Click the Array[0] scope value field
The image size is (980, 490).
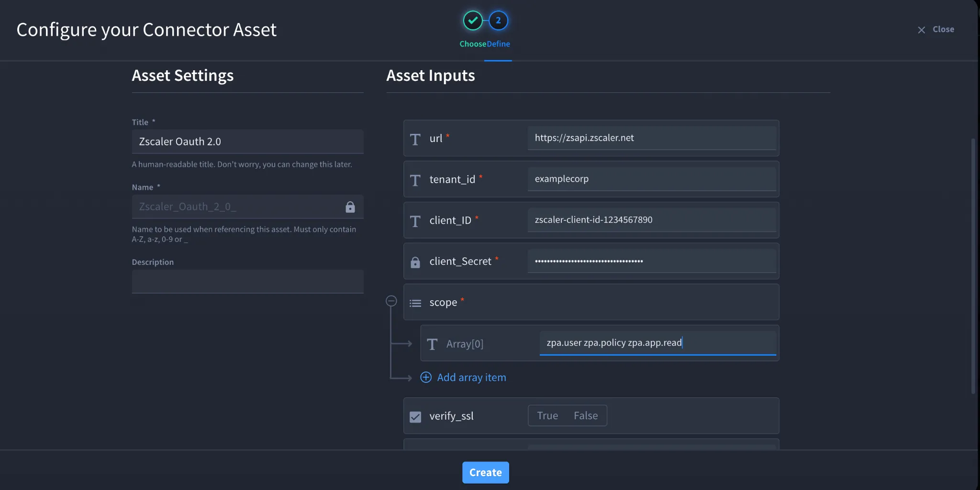coord(658,343)
